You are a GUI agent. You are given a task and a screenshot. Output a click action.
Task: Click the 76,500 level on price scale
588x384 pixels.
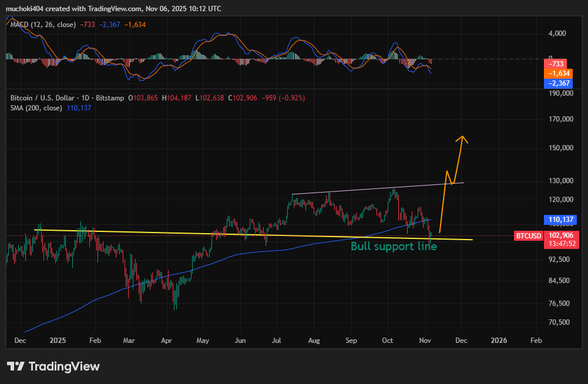click(561, 303)
